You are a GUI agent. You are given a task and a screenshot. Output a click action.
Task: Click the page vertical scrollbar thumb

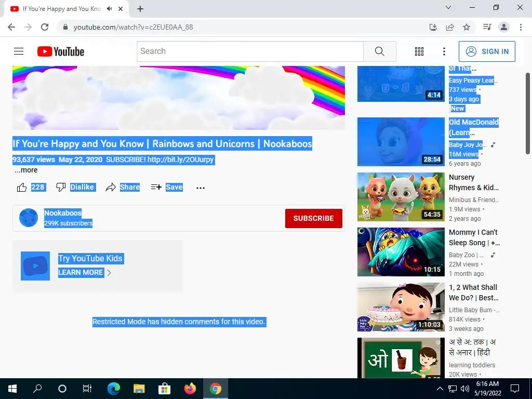pos(528,113)
